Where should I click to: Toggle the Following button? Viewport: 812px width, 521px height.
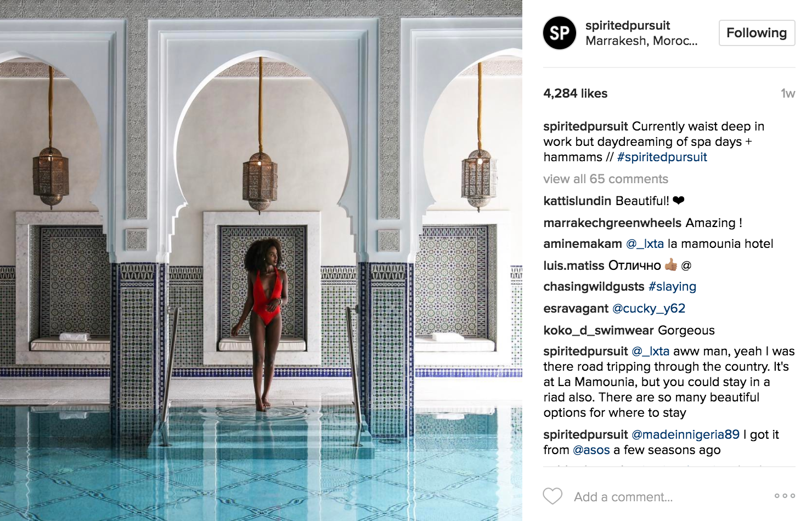point(757,33)
